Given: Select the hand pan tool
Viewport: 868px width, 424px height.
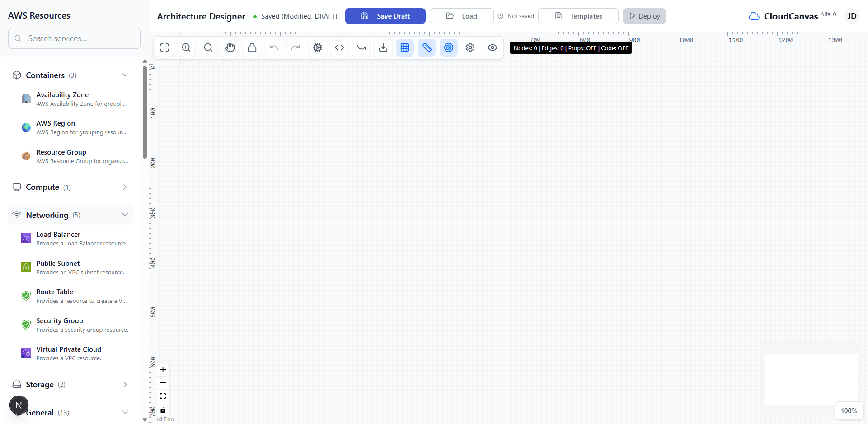Looking at the screenshot, I should [230, 48].
